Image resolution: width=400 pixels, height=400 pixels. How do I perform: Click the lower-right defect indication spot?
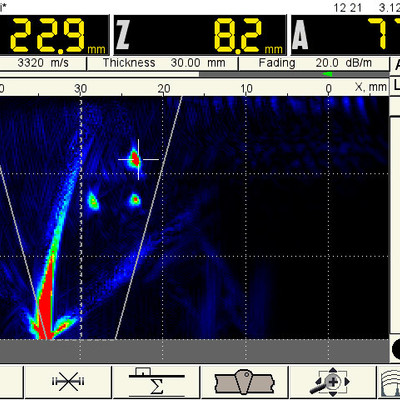[x=135, y=200]
